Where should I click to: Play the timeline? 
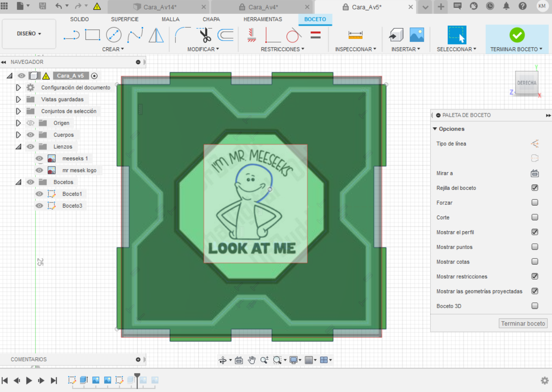pyautogui.click(x=29, y=380)
